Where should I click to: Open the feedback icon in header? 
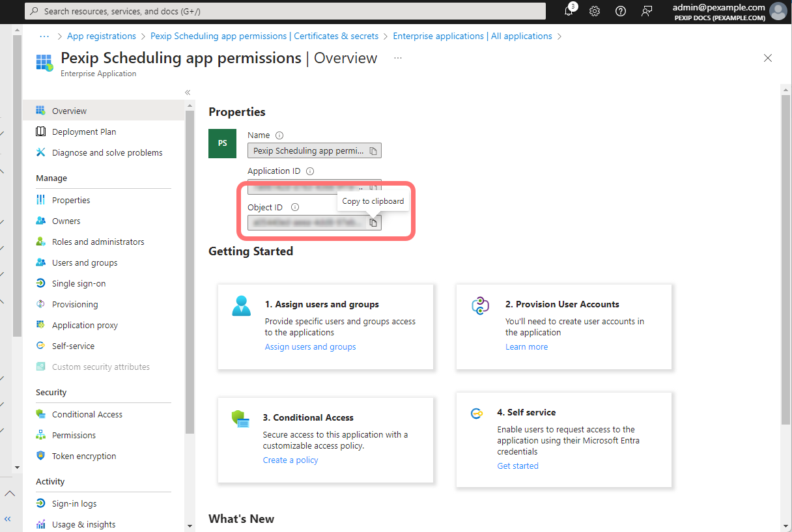click(647, 11)
